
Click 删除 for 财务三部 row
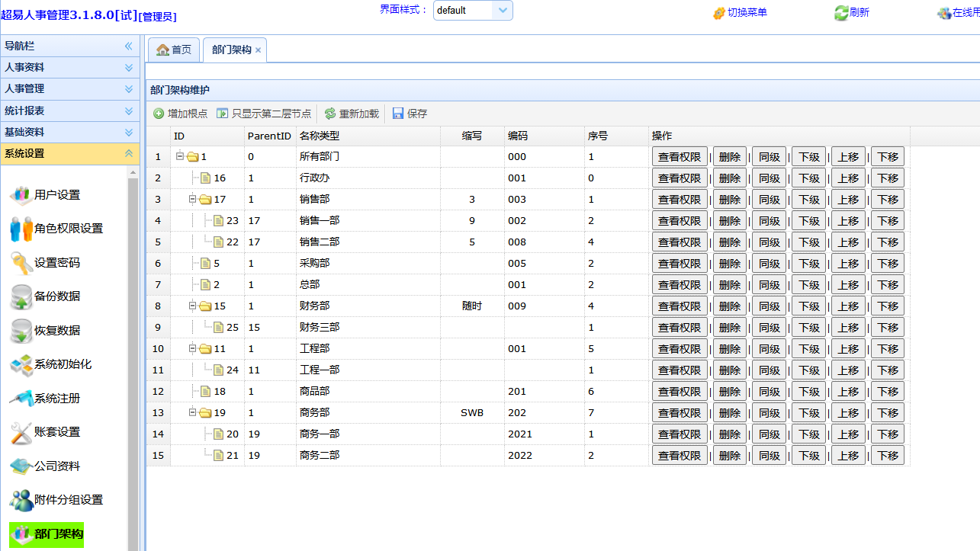click(x=730, y=328)
